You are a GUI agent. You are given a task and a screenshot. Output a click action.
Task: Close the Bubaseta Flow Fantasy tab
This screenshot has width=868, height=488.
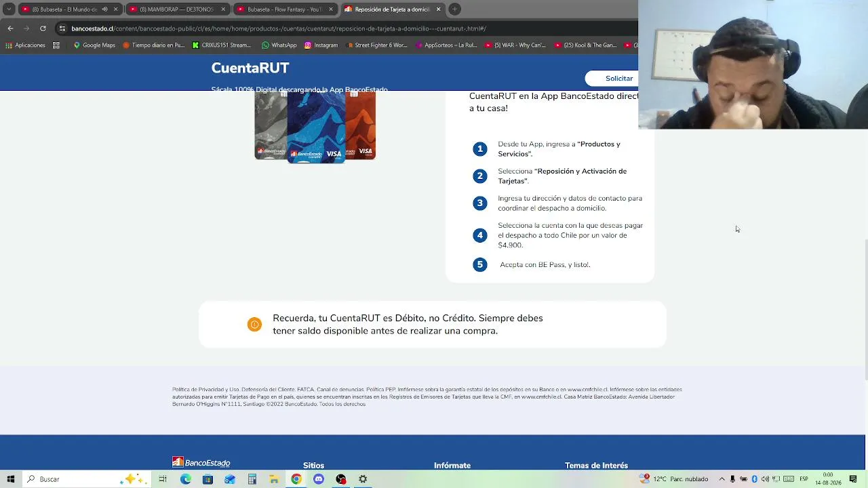(330, 9)
